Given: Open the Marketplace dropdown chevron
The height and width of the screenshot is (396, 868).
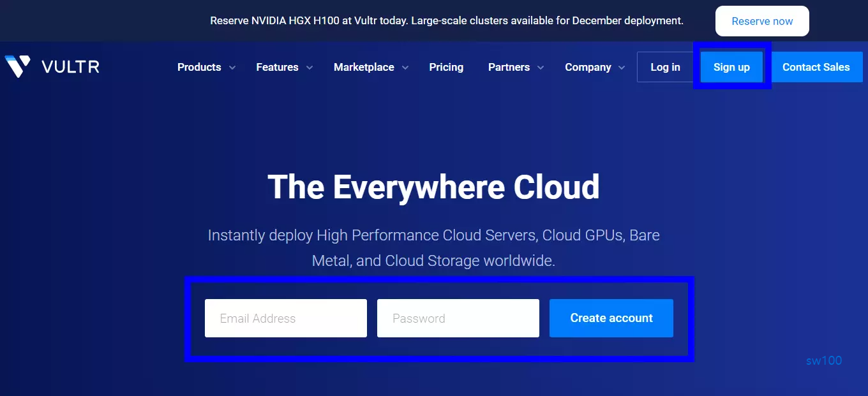Looking at the screenshot, I should click(407, 67).
